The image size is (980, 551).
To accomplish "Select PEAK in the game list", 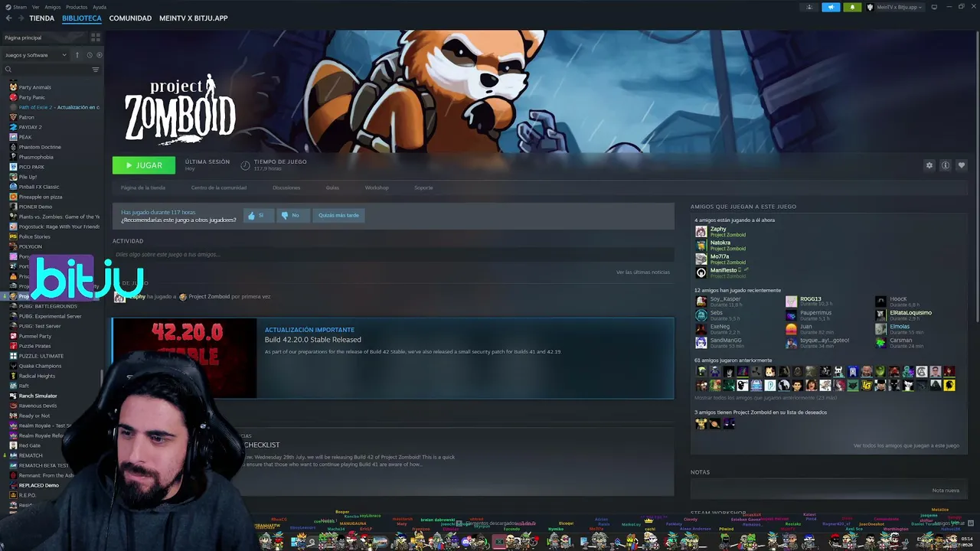I will coord(25,137).
